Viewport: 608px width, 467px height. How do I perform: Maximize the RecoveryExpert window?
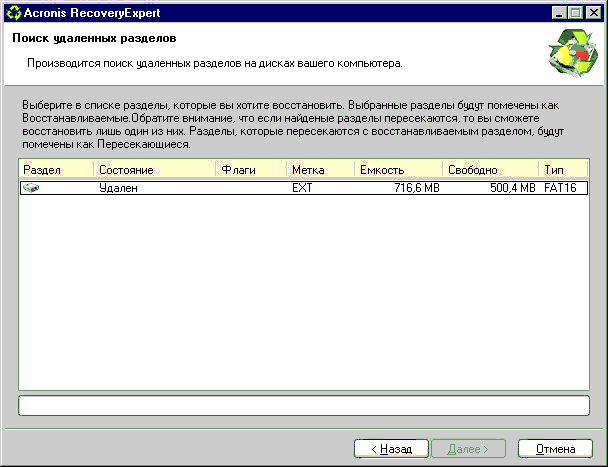576,13
